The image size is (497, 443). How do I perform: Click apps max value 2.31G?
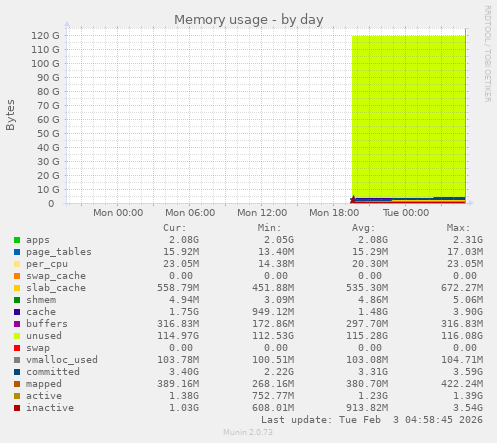point(468,240)
